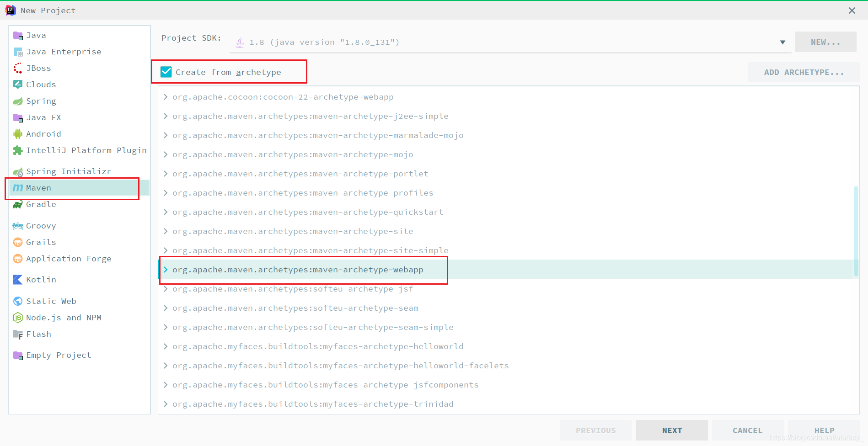Click the Flash folder icon

[x=18, y=334]
